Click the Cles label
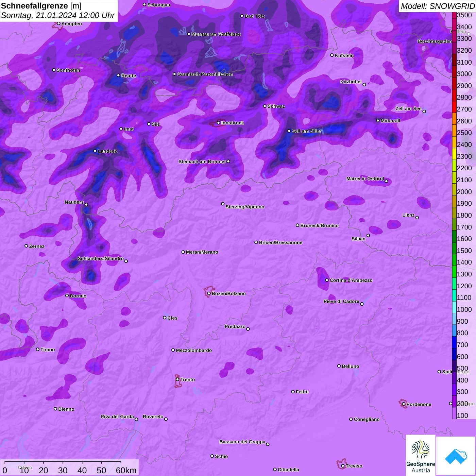 172,318
